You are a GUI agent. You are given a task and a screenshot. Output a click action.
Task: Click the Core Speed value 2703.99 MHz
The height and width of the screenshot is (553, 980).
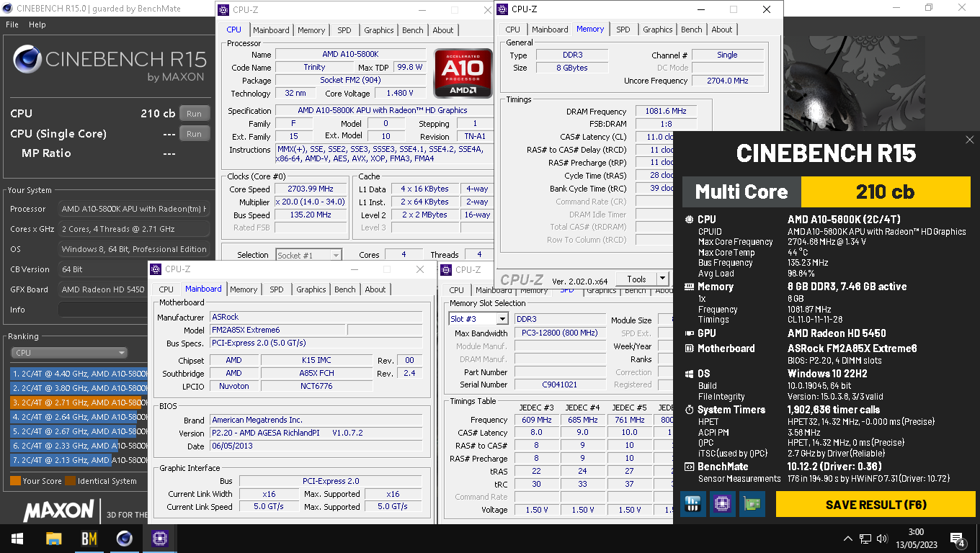[x=309, y=189]
